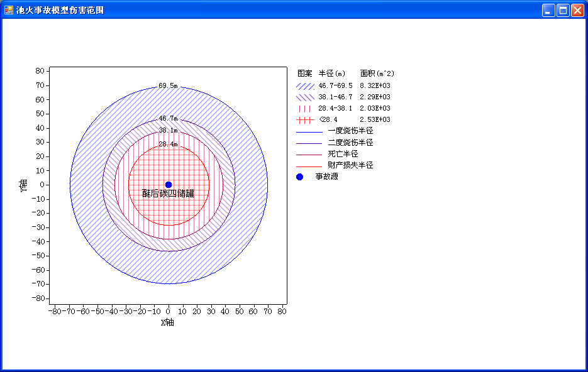Click the 38.1-46.7 radius range text
This screenshot has width=588, height=372.
335,97
